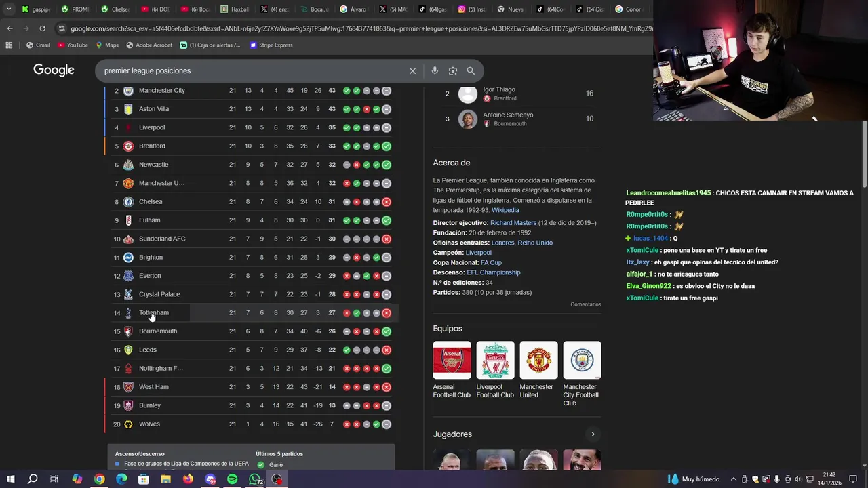The width and height of the screenshot is (868, 488).
Task: Open the YouTube bookmark
Action: tap(73, 45)
